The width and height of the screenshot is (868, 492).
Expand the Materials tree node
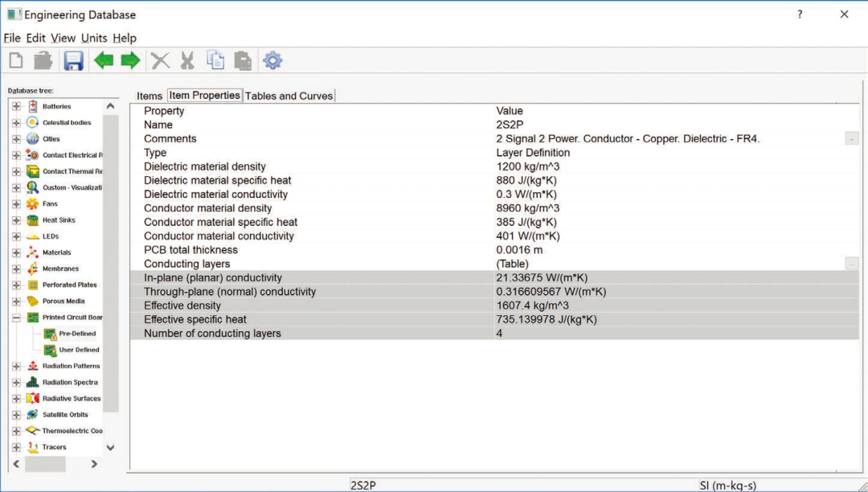coord(16,252)
